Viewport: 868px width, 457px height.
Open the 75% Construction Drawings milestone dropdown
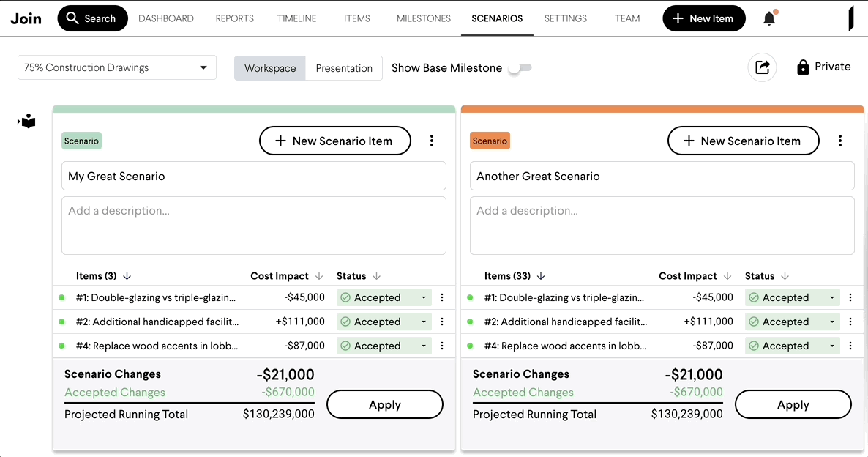point(116,67)
